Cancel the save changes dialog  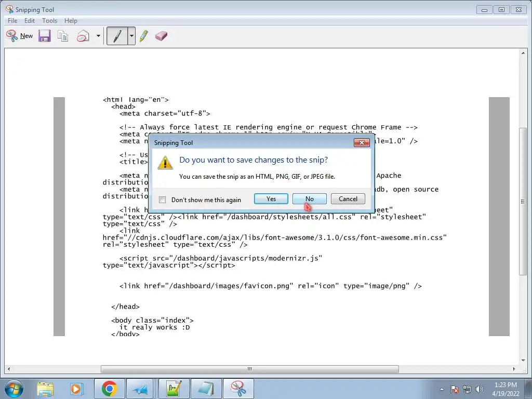pyautogui.click(x=348, y=199)
